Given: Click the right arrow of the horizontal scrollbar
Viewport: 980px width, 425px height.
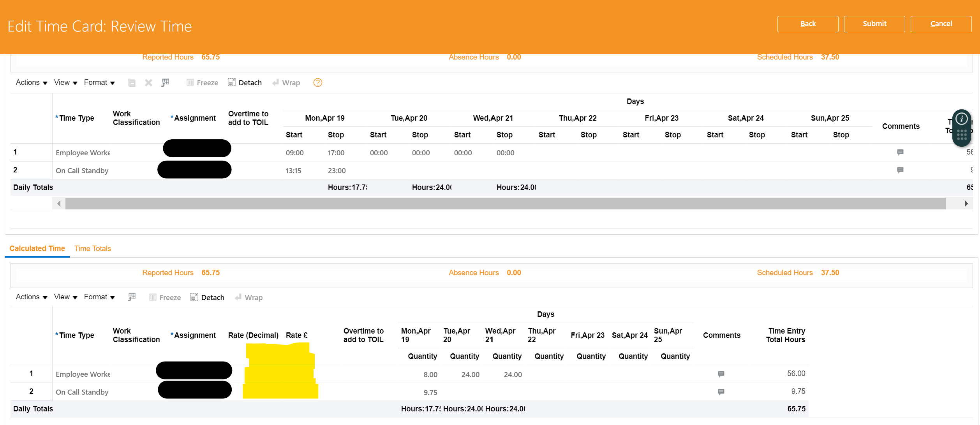Looking at the screenshot, I should click(966, 203).
